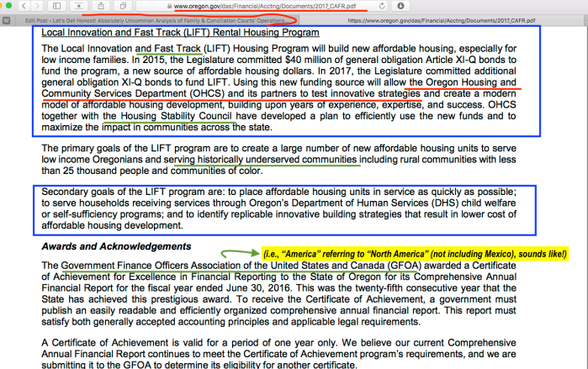This screenshot has height=369, width=588.
Task: Click the LIFT Rental Housing Program heading
Action: [x=179, y=33]
